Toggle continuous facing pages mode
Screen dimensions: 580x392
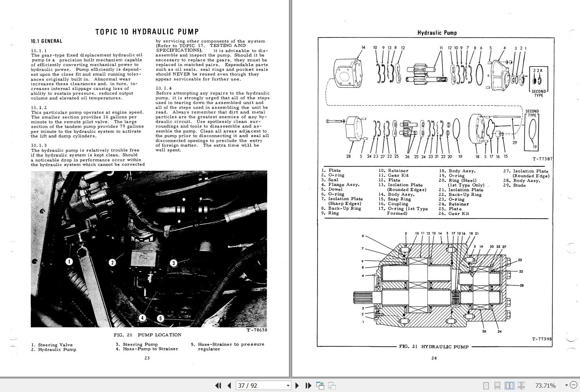coord(521,386)
